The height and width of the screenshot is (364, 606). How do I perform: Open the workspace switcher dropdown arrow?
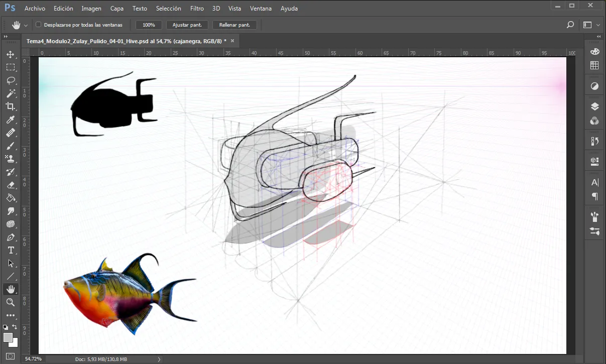click(598, 25)
